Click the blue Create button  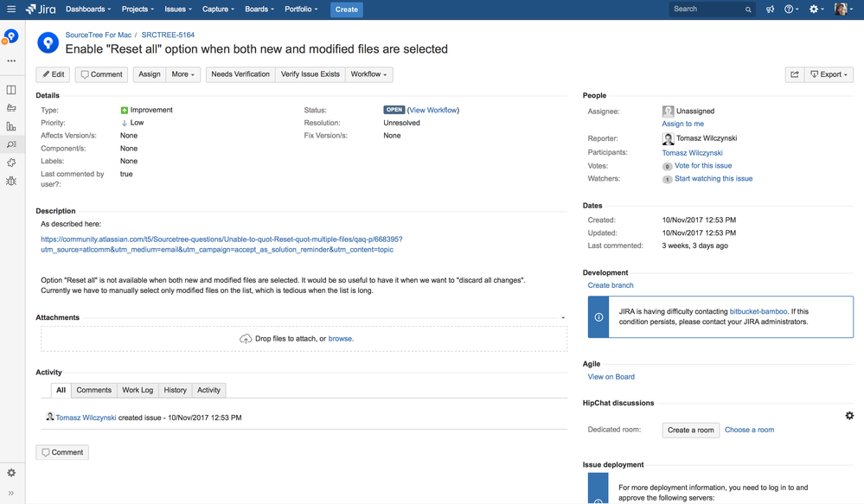click(347, 10)
